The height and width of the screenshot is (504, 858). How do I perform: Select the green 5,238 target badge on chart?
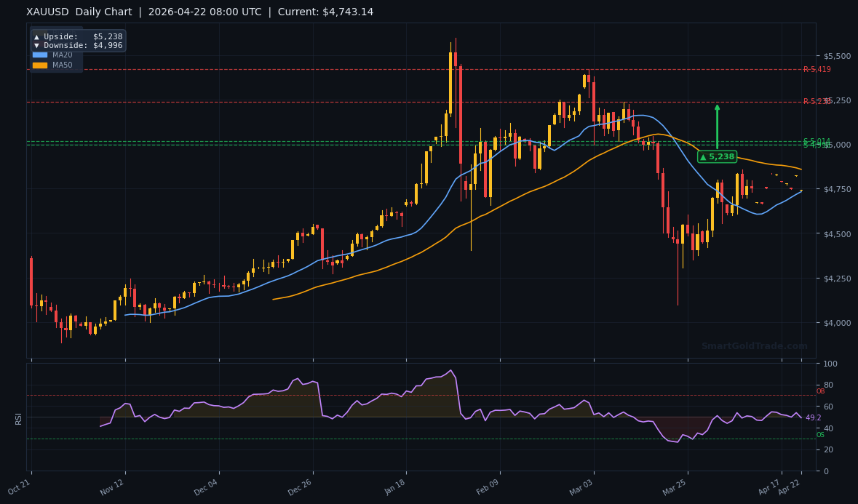[x=716, y=156]
